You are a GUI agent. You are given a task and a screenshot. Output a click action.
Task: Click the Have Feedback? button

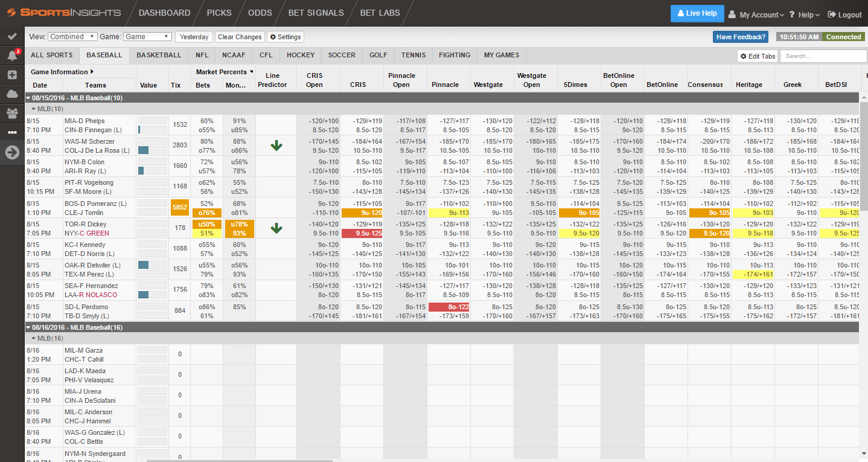tap(741, 37)
